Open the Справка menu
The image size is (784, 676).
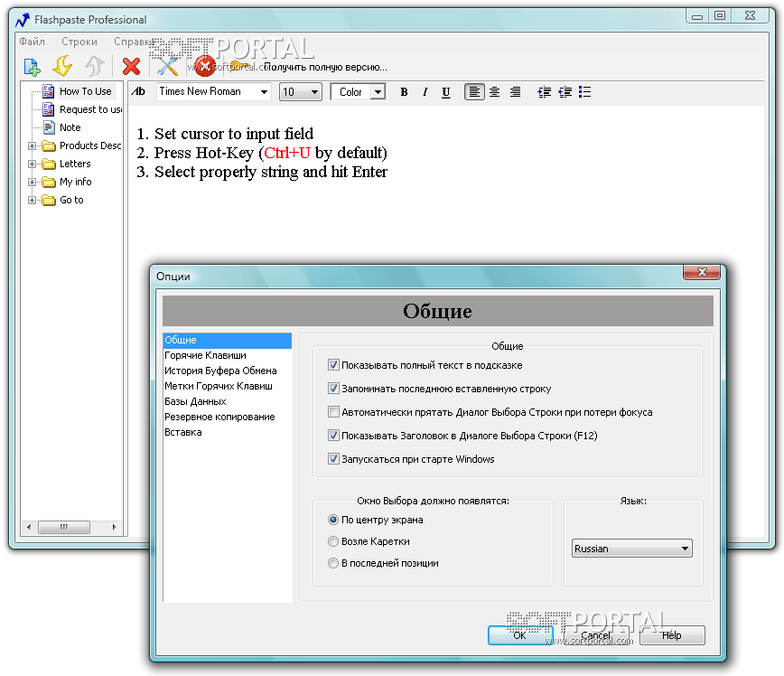(x=134, y=42)
